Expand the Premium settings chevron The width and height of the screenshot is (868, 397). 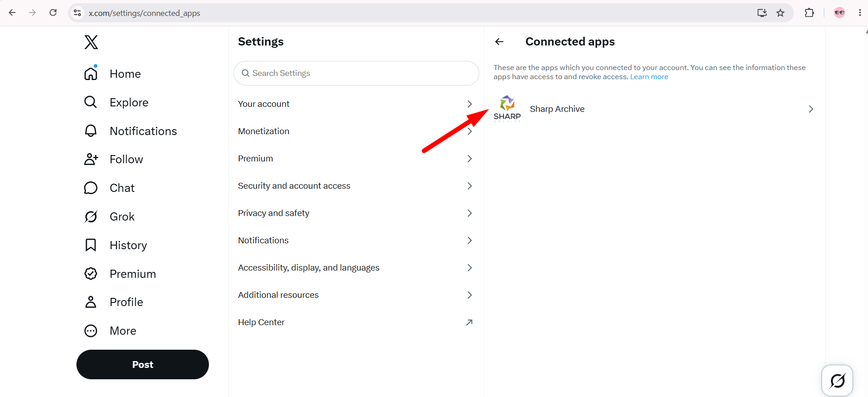tap(470, 159)
